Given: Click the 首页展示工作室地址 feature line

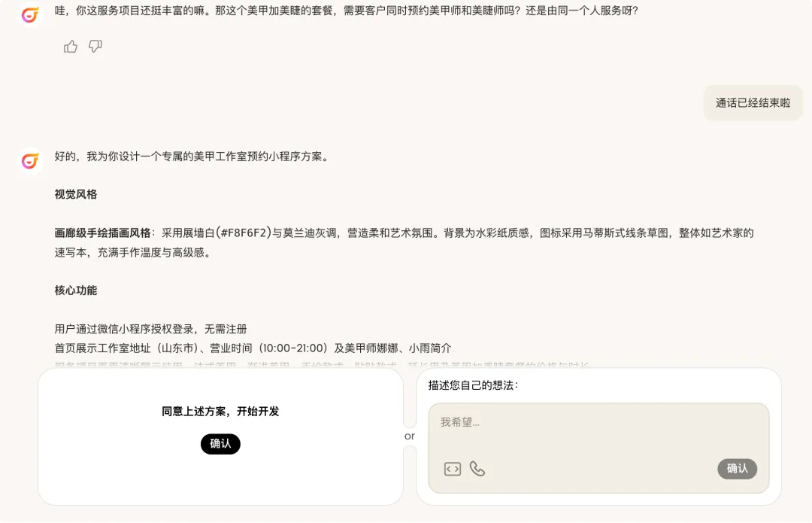Looking at the screenshot, I should tap(253, 348).
